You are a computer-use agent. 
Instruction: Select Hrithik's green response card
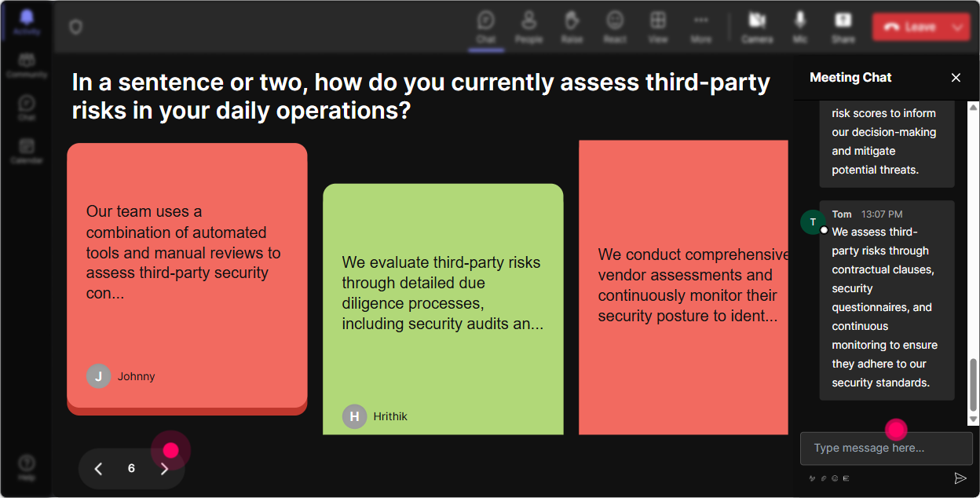(443, 309)
